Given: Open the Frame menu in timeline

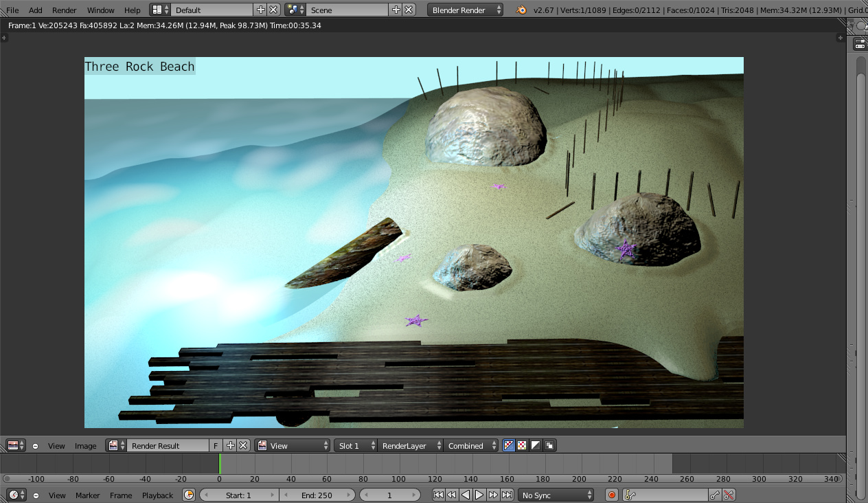Looking at the screenshot, I should [121, 495].
